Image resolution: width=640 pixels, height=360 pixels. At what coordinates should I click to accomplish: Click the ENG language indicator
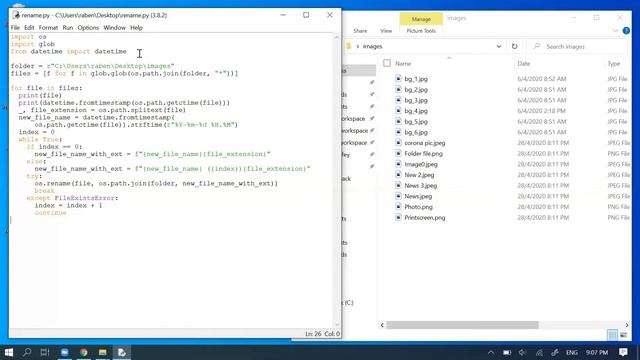pyautogui.click(x=572, y=352)
